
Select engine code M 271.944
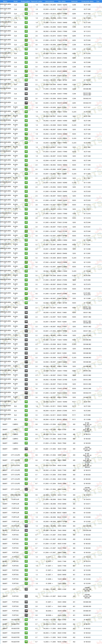87,402
